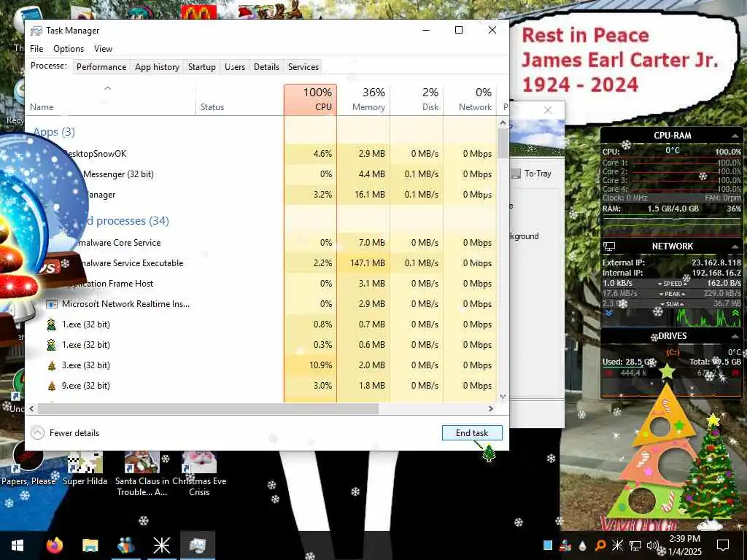This screenshot has height=560, width=747.
Task: Click vertical scrollbar down arrow
Action: click(x=503, y=396)
